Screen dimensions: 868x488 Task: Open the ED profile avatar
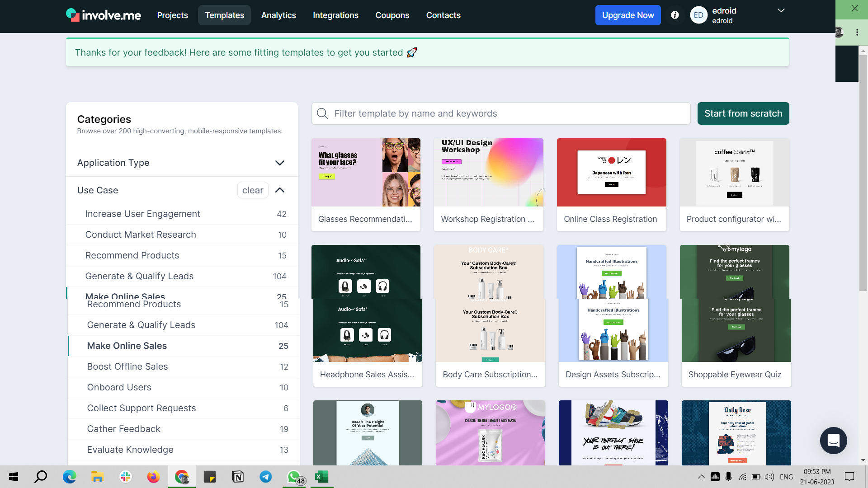[699, 15]
